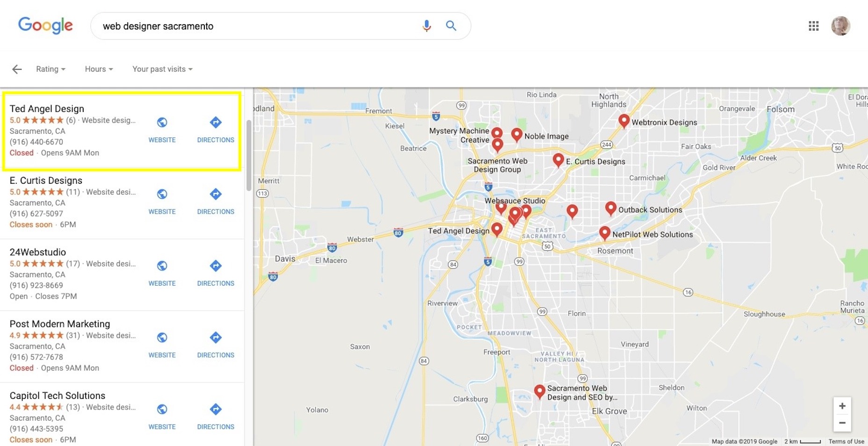This screenshot has width=868, height=446.
Task: Expand the Hours filter dropdown
Action: [99, 69]
